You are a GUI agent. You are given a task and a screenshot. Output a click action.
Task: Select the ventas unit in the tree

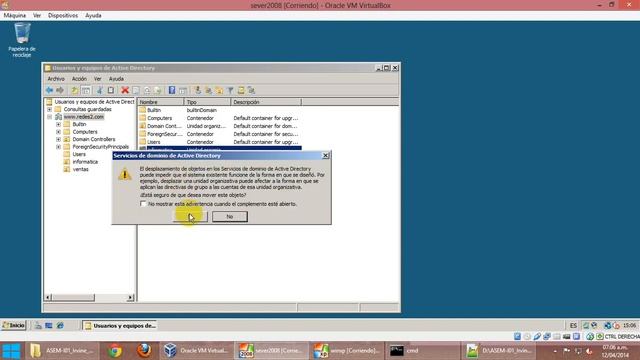tap(80, 169)
